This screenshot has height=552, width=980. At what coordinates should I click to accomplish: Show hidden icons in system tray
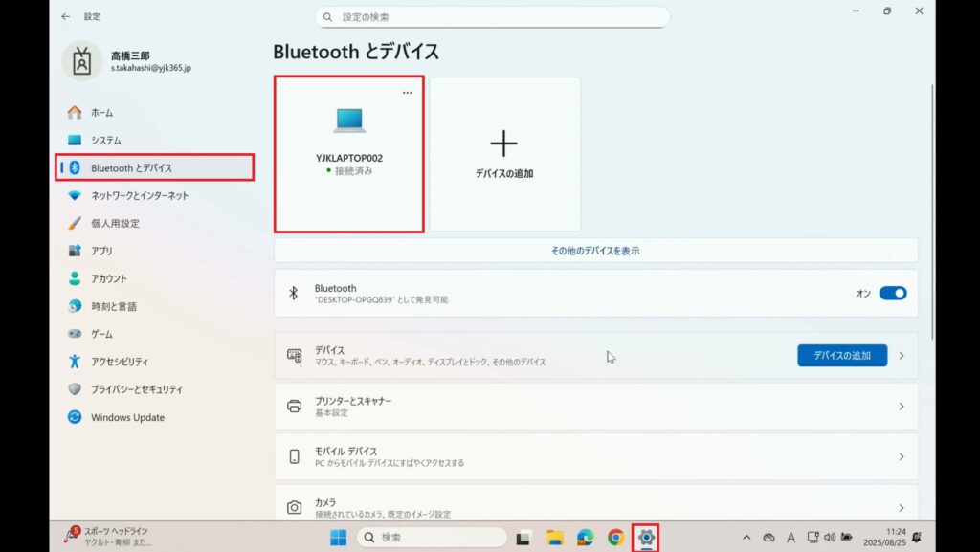click(746, 538)
